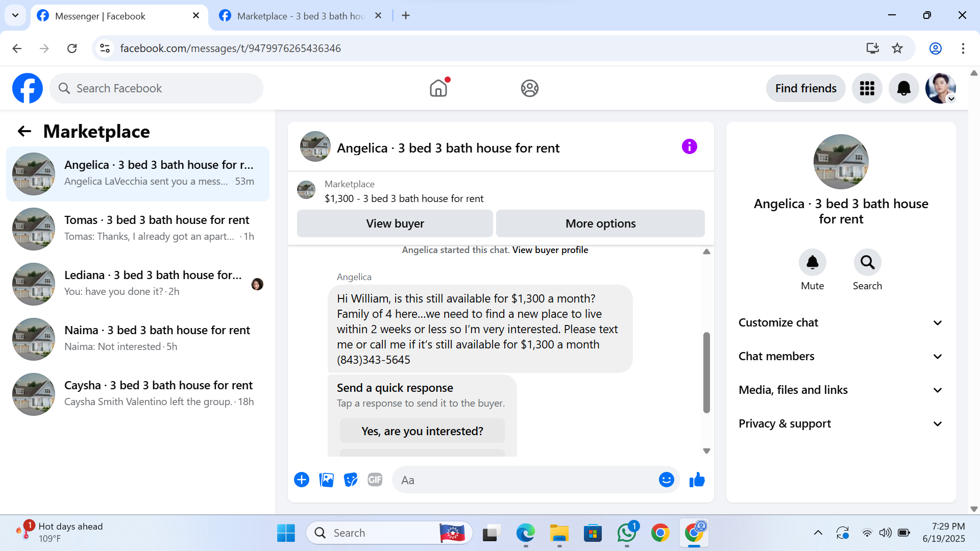The width and height of the screenshot is (980, 551).
Task: Open a new browser tab
Action: pos(406,16)
